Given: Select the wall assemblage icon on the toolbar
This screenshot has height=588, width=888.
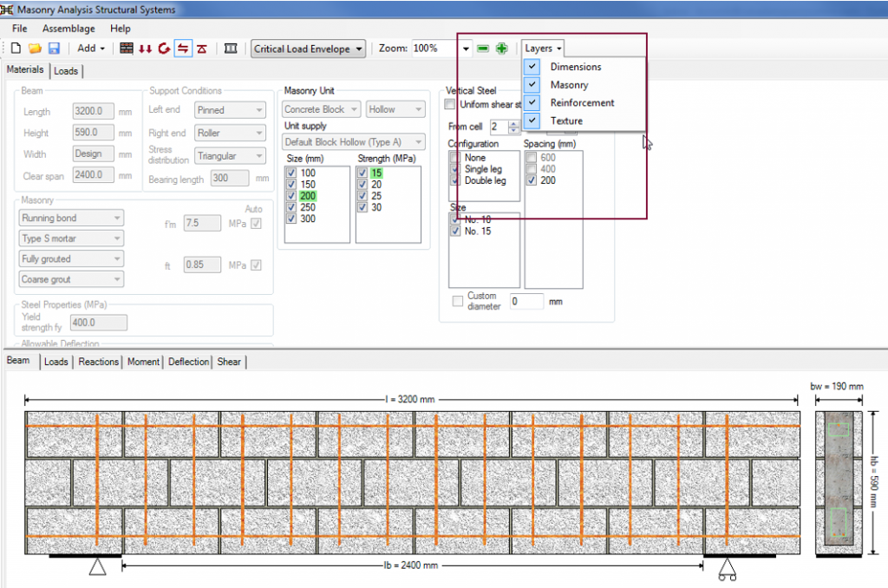Looking at the screenshot, I should point(230,49).
